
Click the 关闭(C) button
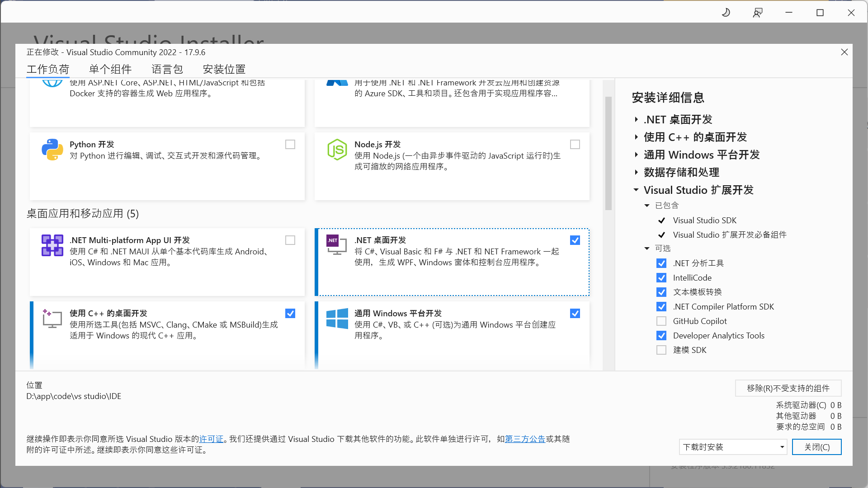click(x=816, y=447)
